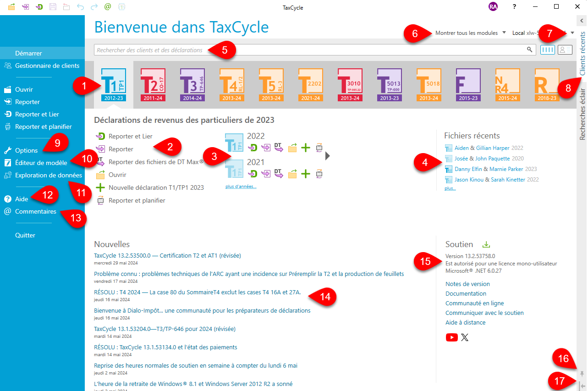
Task: Click Quitter in the left sidebar
Action: coord(25,235)
